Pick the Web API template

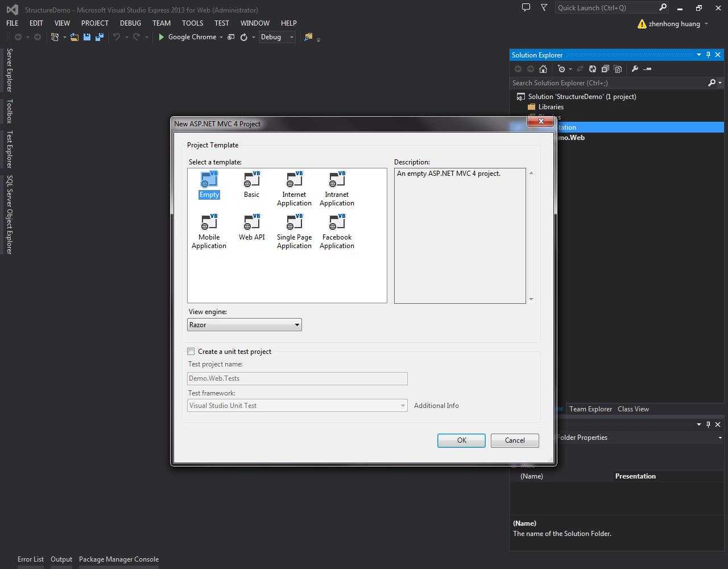251,228
